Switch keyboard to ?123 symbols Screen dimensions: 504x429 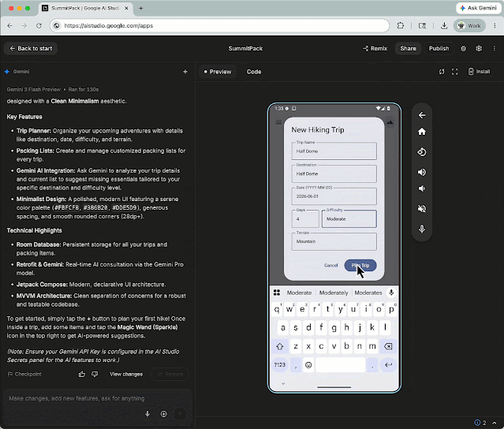pos(280,365)
